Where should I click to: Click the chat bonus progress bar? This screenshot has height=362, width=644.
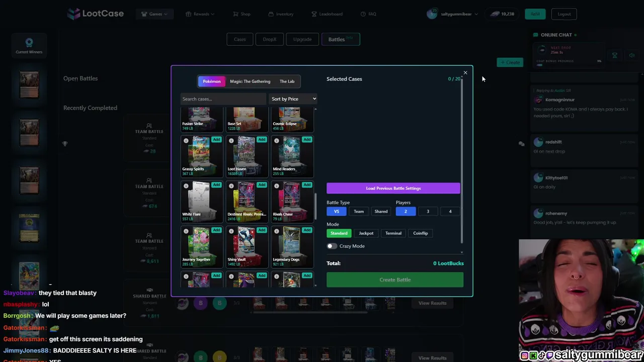569,65
